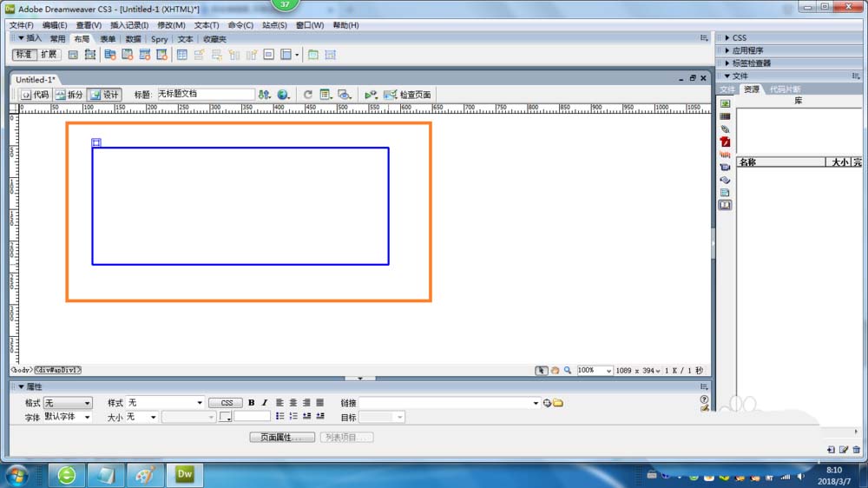Toggle Bold text formatting
Screen dimensions: 868x488
(x=252, y=403)
